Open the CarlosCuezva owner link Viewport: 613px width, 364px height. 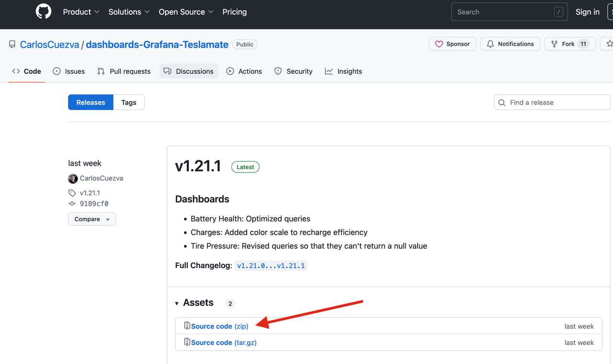pyautogui.click(x=50, y=45)
